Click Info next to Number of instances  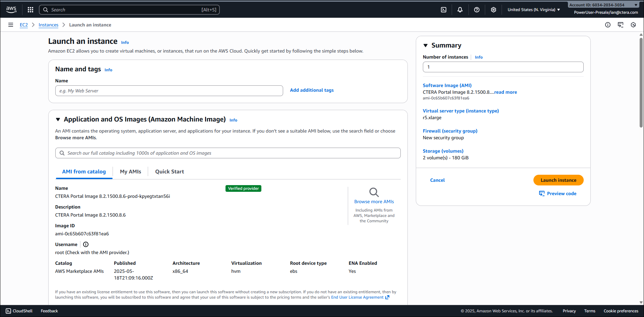coord(479,57)
